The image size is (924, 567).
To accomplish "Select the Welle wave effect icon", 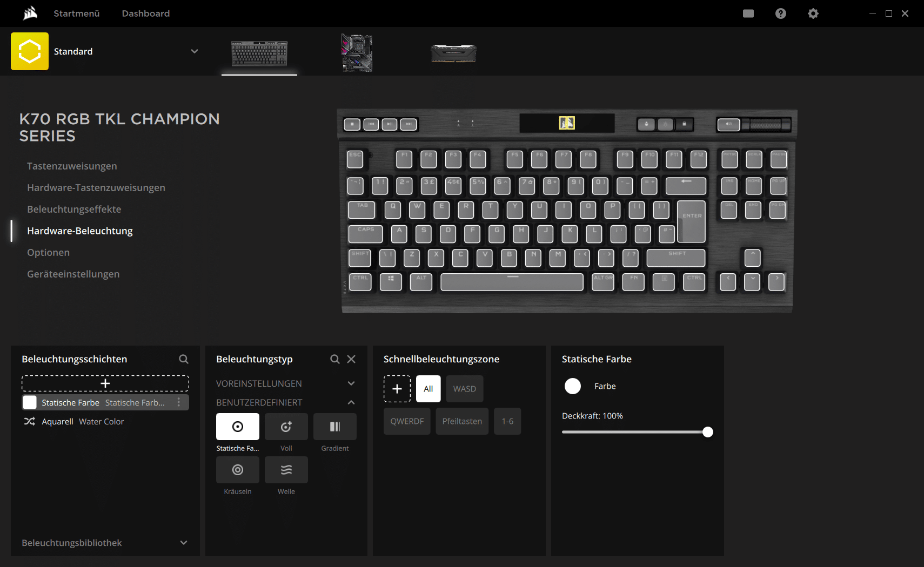I will point(286,470).
